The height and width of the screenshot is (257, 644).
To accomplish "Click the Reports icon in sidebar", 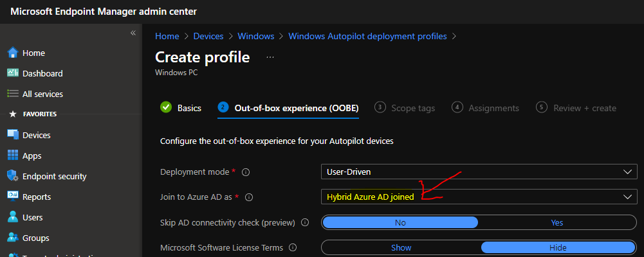I will click(x=13, y=197).
